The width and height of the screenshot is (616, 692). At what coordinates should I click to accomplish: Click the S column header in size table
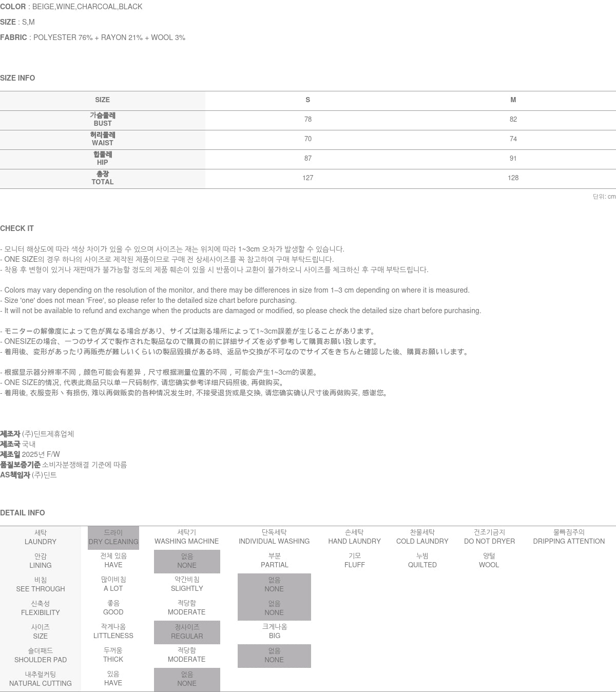[x=308, y=100]
